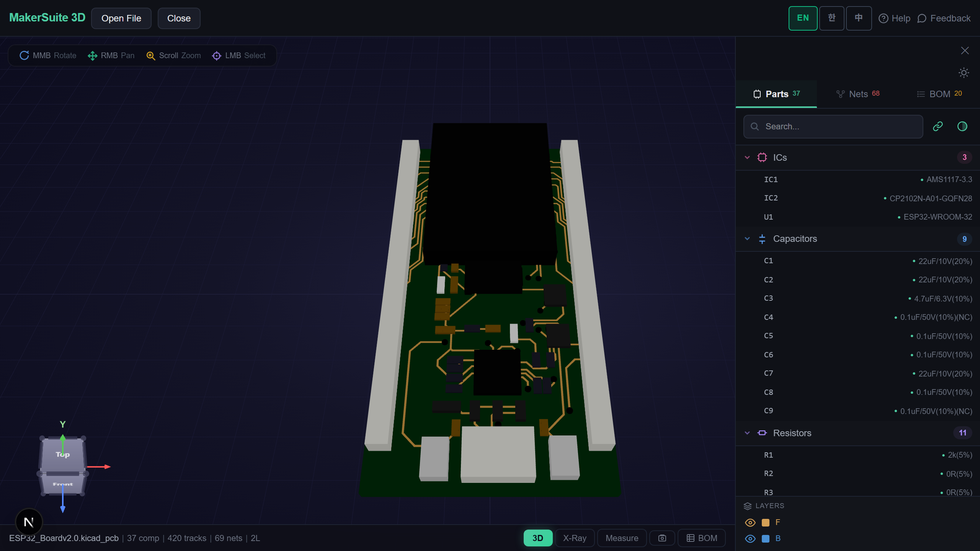Switch language to EN

(x=803, y=18)
